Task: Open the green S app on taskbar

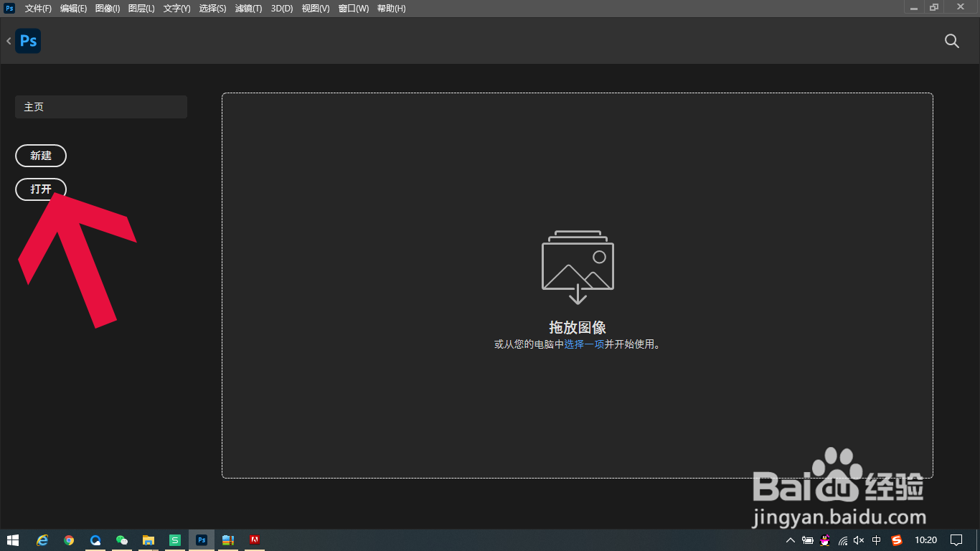Action: pyautogui.click(x=175, y=540)
